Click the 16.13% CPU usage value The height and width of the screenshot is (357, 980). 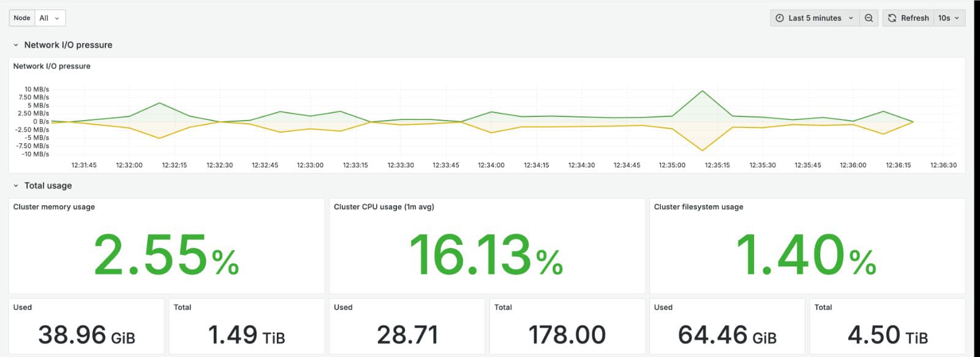[486, 255]
